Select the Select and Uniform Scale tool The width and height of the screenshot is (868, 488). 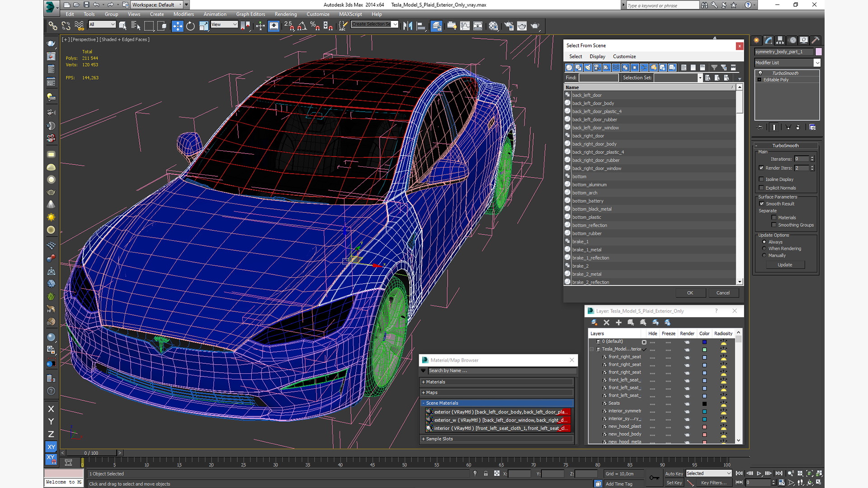click(203, 26)
